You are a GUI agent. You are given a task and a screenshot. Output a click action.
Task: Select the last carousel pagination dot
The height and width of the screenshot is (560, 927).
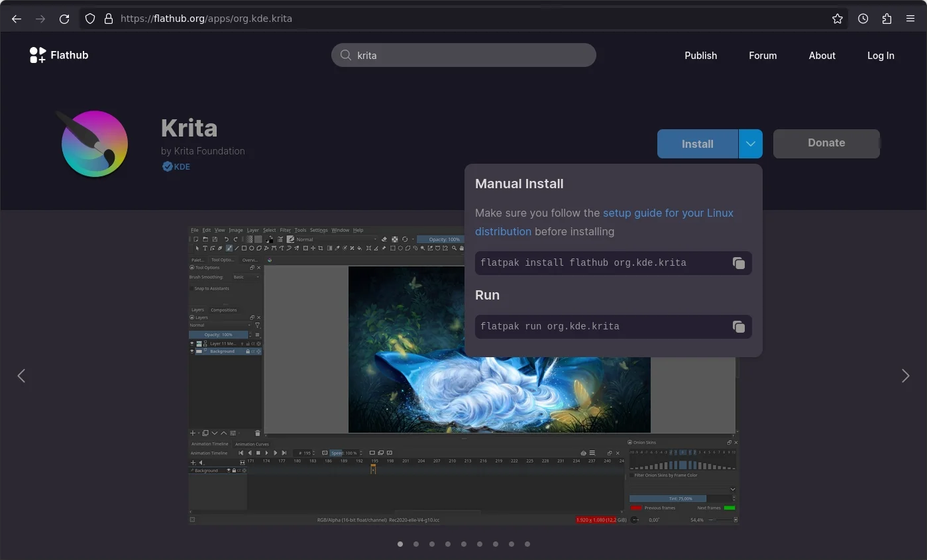click(527, 544)
